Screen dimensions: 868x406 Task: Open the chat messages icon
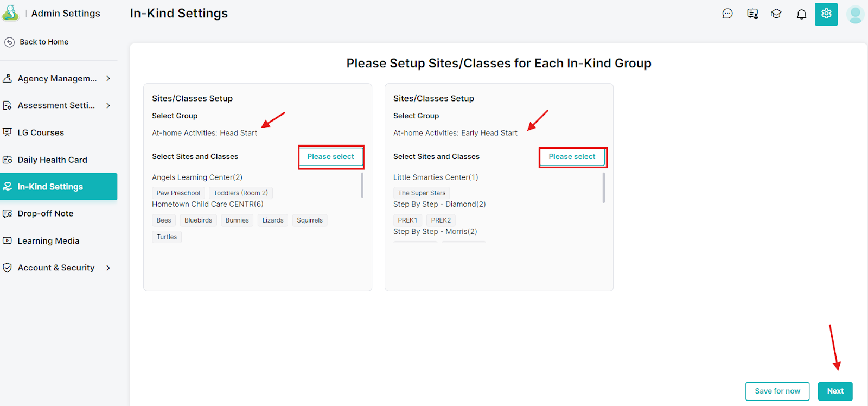point(727,14)
